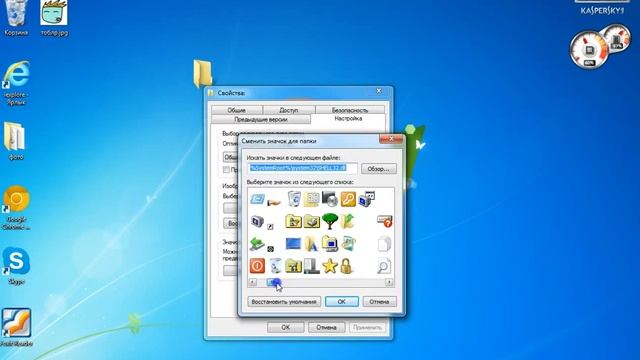The width and height of the screenshot is (640, 360).
Task: Switch to Предыдущие версии tab
Action: [261, 120]
